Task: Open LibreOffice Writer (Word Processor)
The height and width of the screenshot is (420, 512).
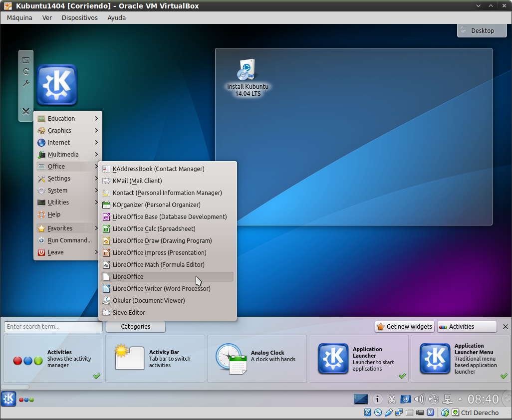Action: coord(161,289)
